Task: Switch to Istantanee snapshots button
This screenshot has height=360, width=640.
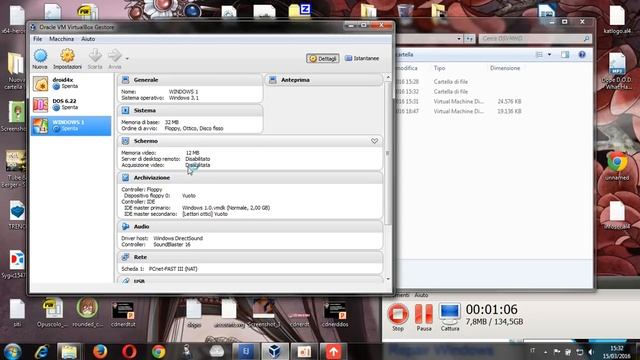Action: coord(362,58)
